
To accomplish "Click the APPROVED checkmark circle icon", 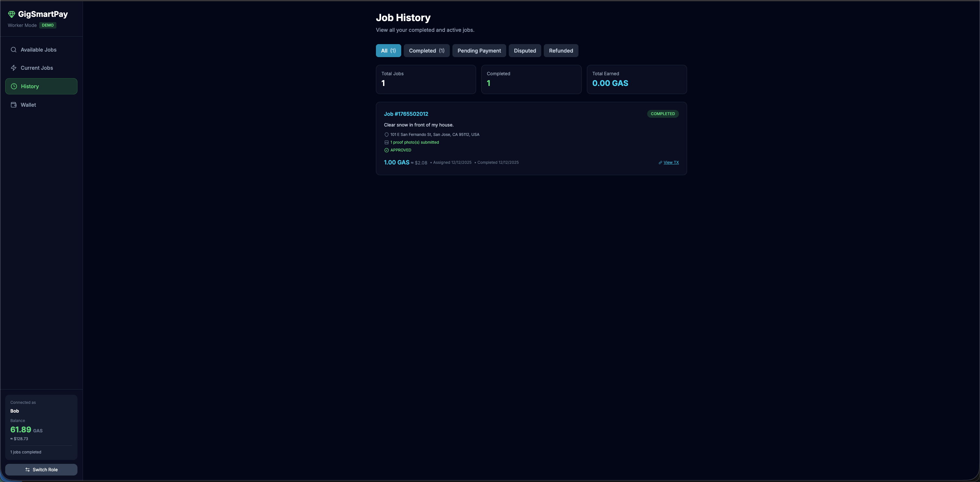I will [387, 151].
